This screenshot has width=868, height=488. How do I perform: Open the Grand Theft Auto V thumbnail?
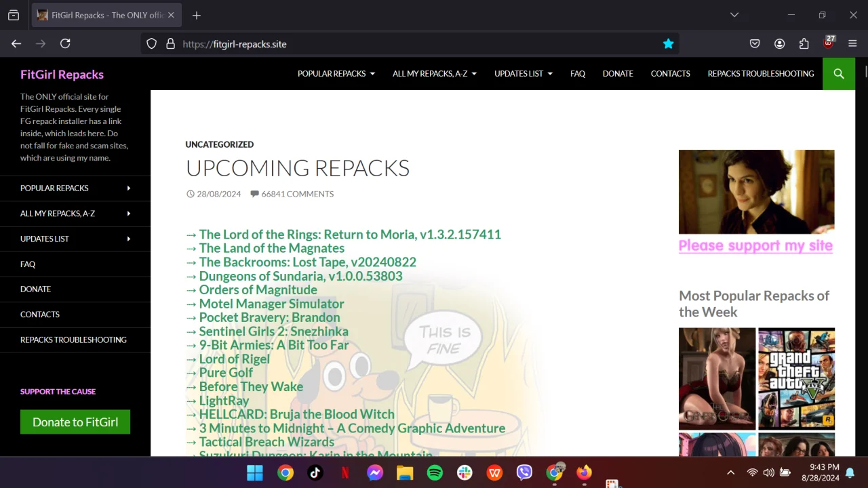coord(796,379)
